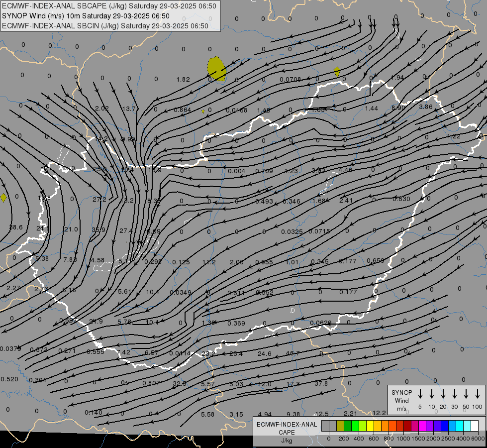Click the 27.2 CAPE value
The height and width of the screenshot is (448, 487).
[x=99, y=199]
